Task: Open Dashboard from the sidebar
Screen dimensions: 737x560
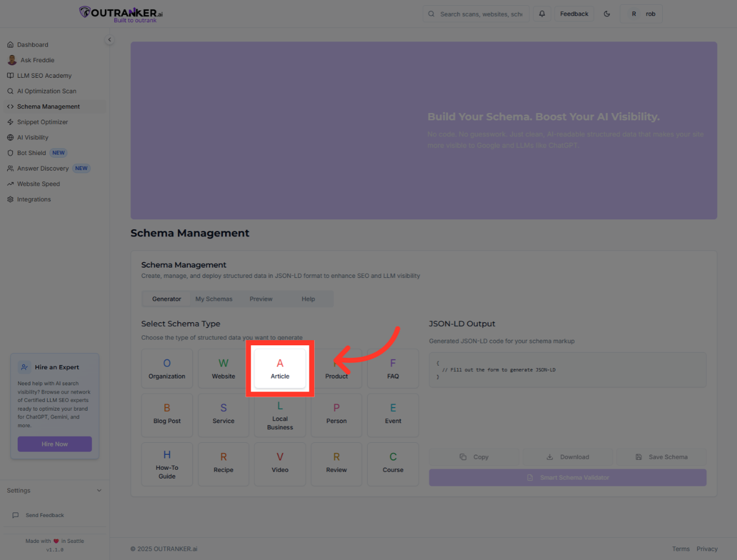Action: click(x=33, y=45)
